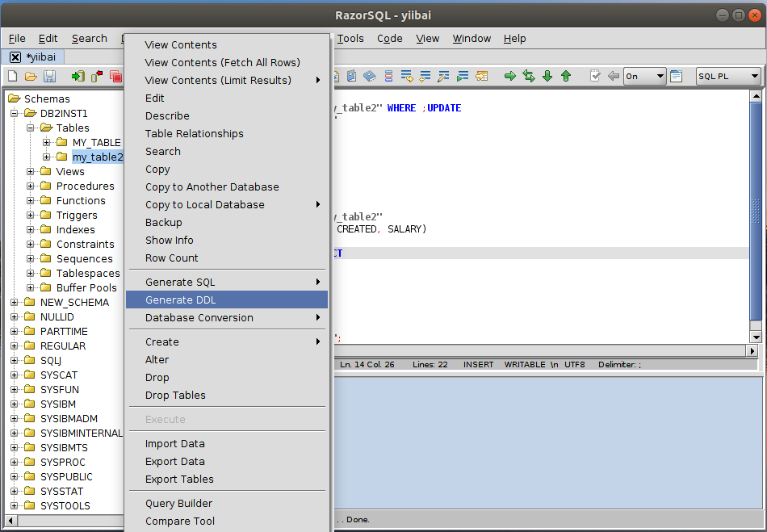Click editor horizontal scrollbar right arrow
This screenshot has height=532, width=767.
pos(752,350)
